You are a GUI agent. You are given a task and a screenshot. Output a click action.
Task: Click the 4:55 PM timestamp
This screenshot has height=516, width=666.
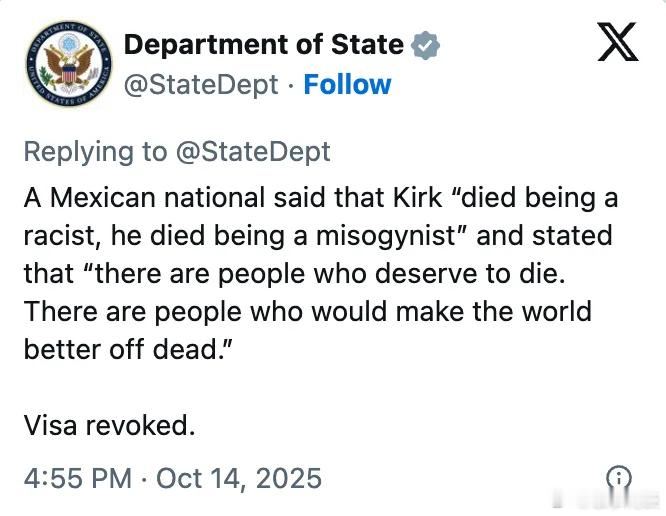(x=78, y=477)
